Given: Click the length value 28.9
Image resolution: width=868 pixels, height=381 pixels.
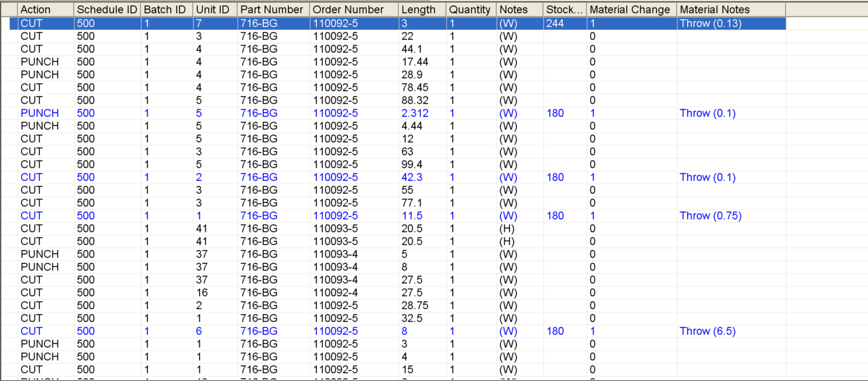Looking at the screenshot, I should (412, 75).
